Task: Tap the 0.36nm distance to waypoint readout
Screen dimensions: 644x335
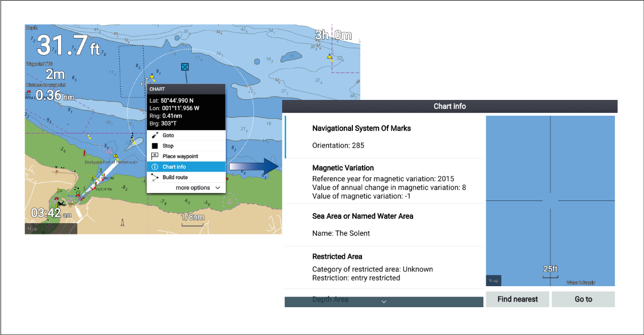Action: click(55, 95)
